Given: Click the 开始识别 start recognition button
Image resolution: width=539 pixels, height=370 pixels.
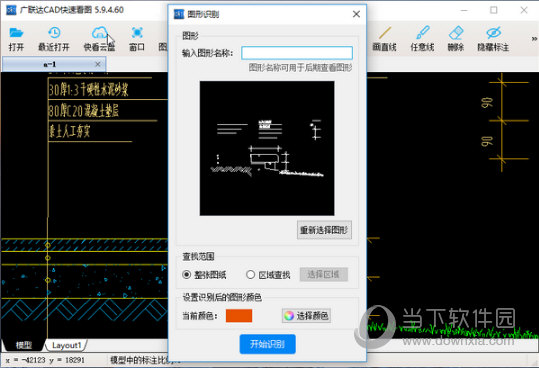Looking at the screenshot, I should [267, 344].
